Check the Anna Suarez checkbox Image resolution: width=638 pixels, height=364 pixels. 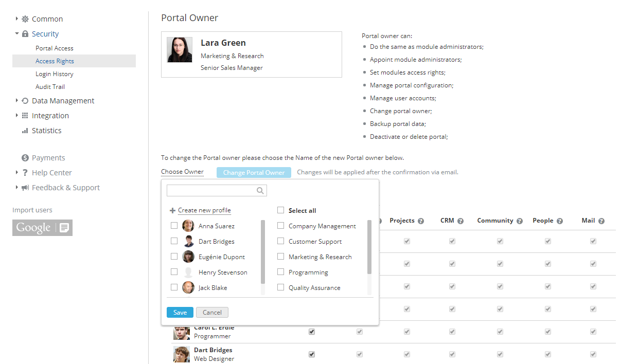(x=174, y=226)
